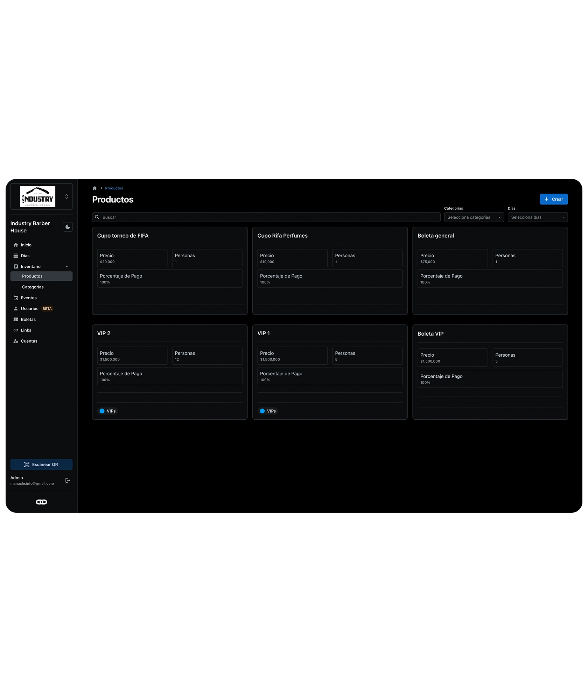This screenshot has width=588, height=700.
Task: Open the Cupo Rifa Perfumes card
Action: click(330, 271)
